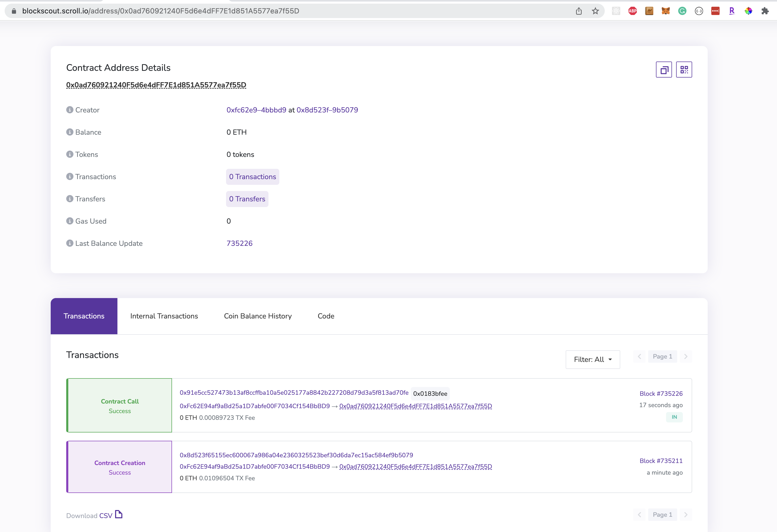Click 0 Transactions badge button
The height and width of the screenshot is (532, 777).
pos(252,176)
